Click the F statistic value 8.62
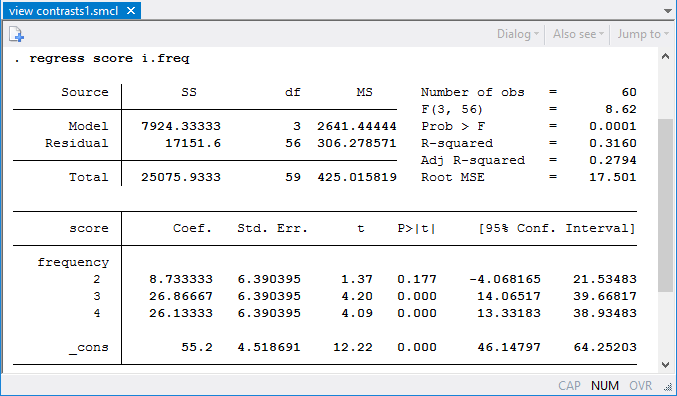Image resolution: width=677 pixels, height=396 pixels. 621,109
